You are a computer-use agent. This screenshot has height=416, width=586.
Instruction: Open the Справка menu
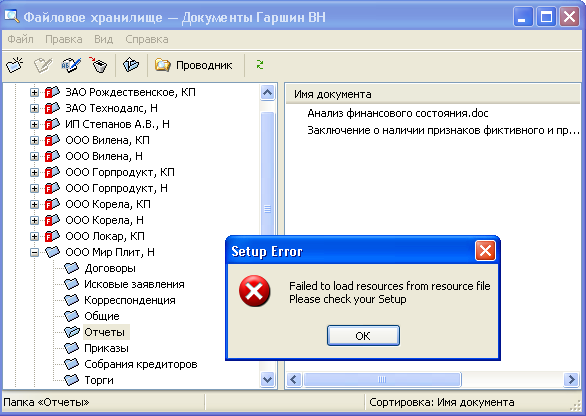pos(146,39)
